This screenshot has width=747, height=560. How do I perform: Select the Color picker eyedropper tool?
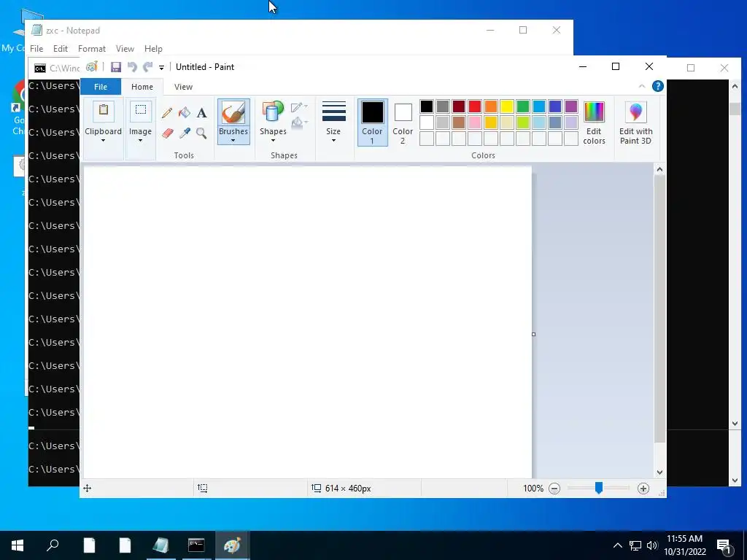pyautogui.click(x=185, y=133)
